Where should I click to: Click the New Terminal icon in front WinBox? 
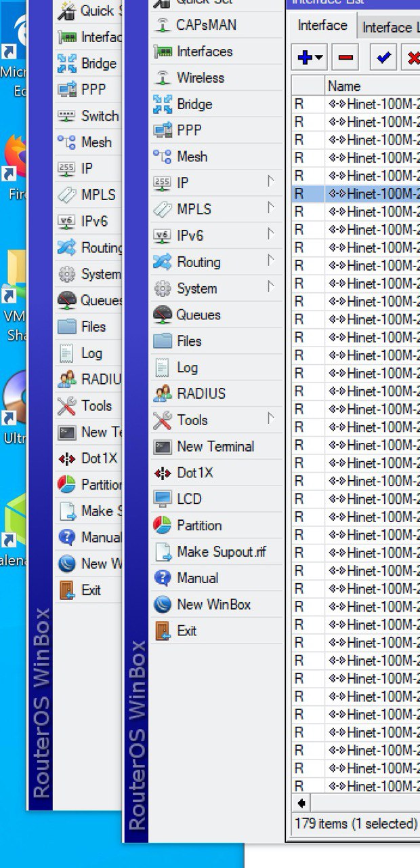pyautogui.click(x=163, y=446)
